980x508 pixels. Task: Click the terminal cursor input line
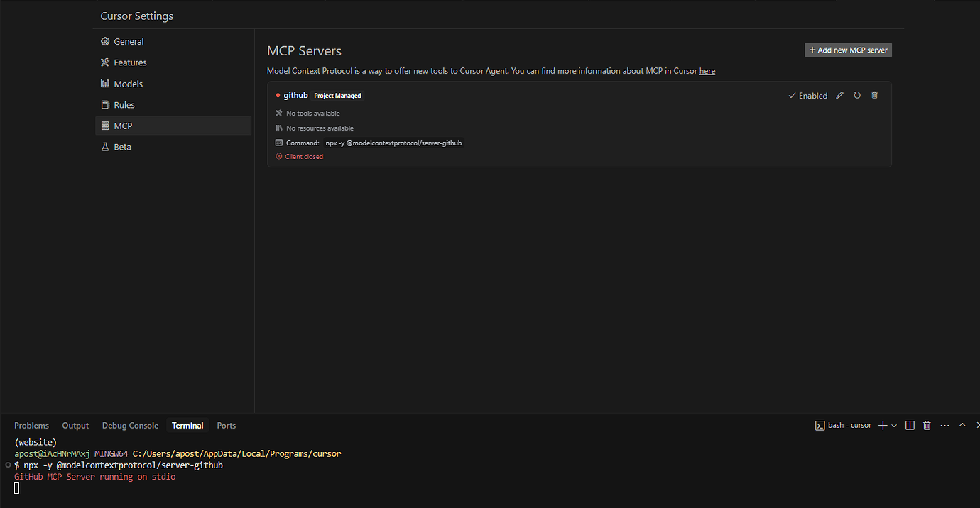17,488
